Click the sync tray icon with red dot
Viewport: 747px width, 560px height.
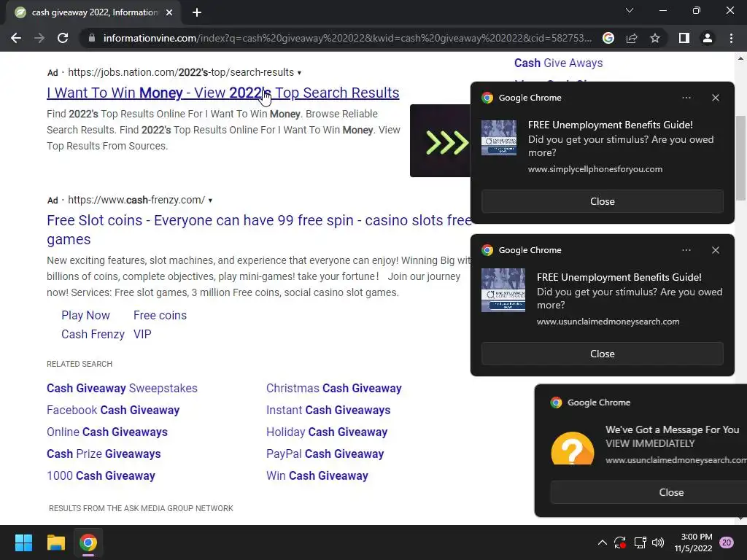(x=620, y=542)
